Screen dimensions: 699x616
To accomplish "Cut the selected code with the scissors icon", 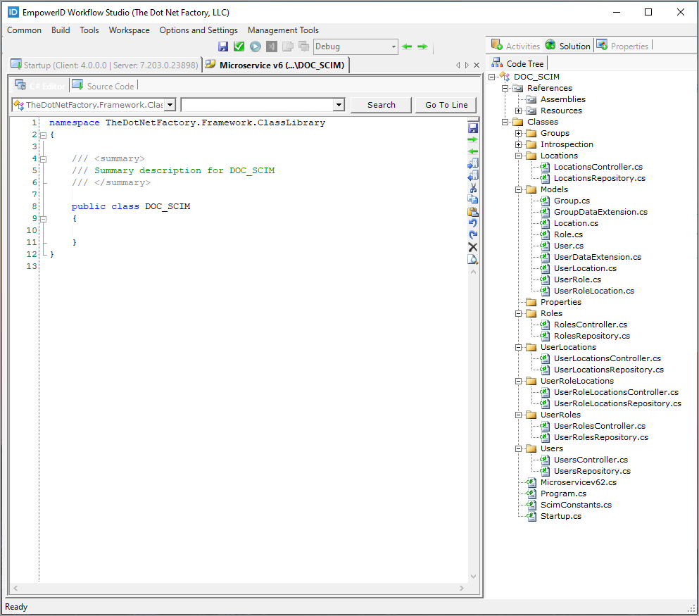I will pos(472,189).
